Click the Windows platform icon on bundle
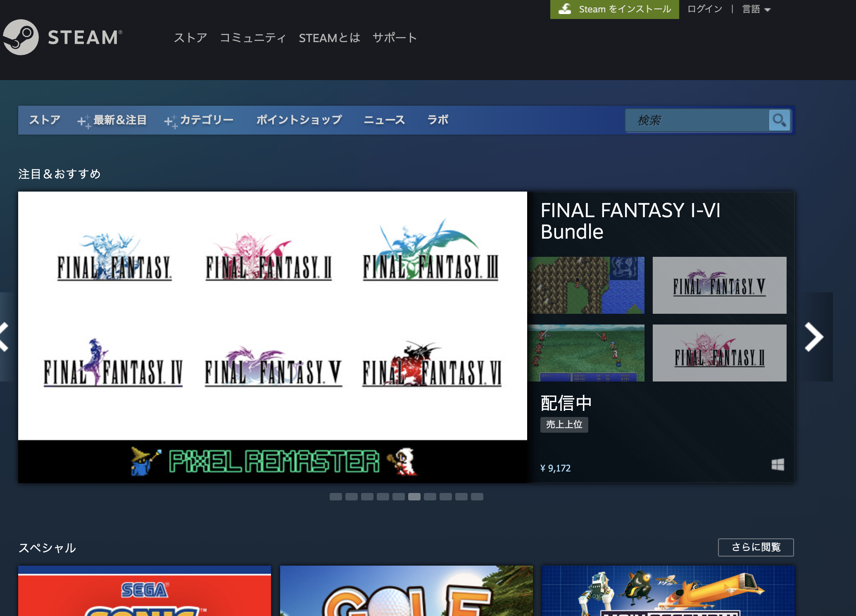 [x=778, y=464]
